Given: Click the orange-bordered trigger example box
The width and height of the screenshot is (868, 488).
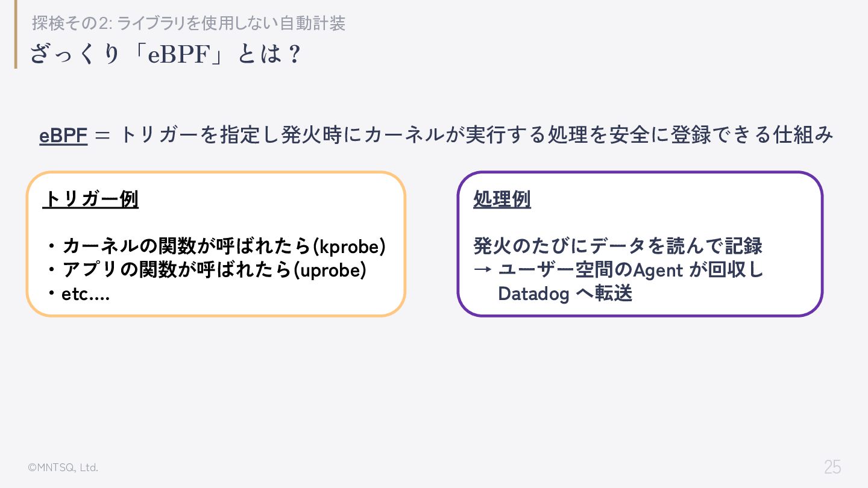Looking at the screenshot, I should click(x=216, y=244).
